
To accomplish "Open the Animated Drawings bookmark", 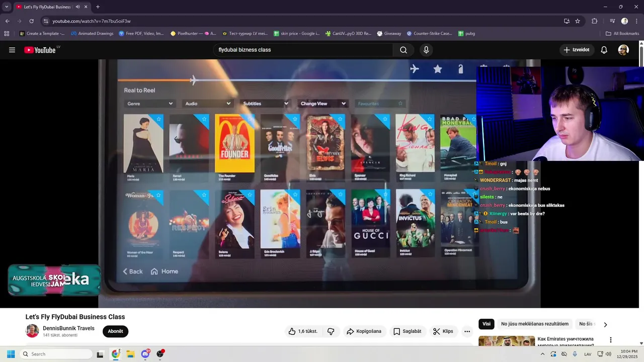I will point(92,34).
